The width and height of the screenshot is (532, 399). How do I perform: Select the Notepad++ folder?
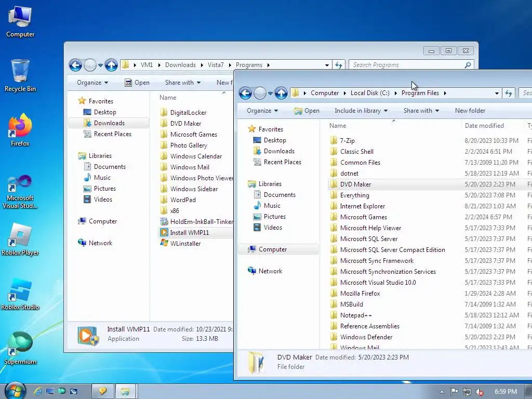coord(355,315)
